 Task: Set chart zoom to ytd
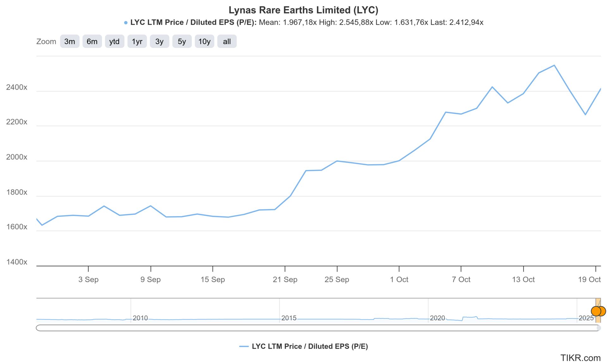pyautogui.click(x=114, y=41)
